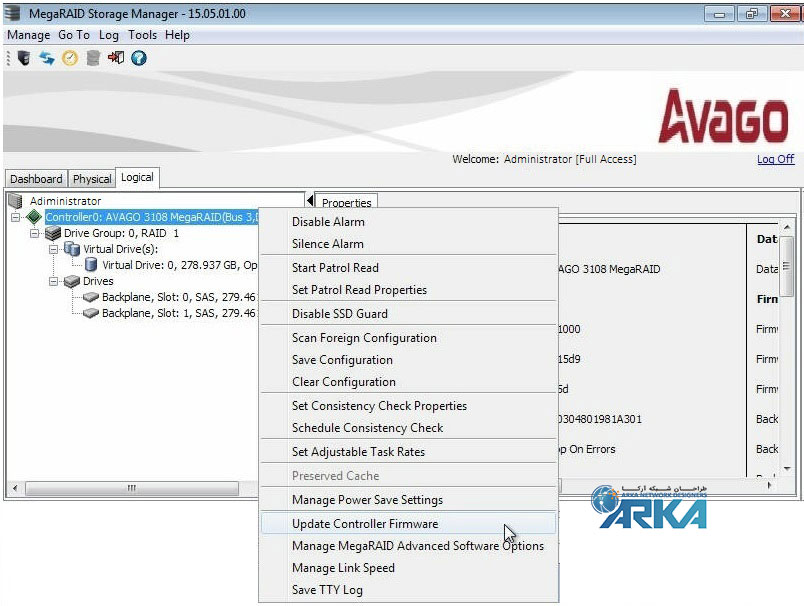Image resolution: width=804 pixels, height=606 pixels.
Task: Click the server host icon on the toolbar
Action: click(24, 57)
